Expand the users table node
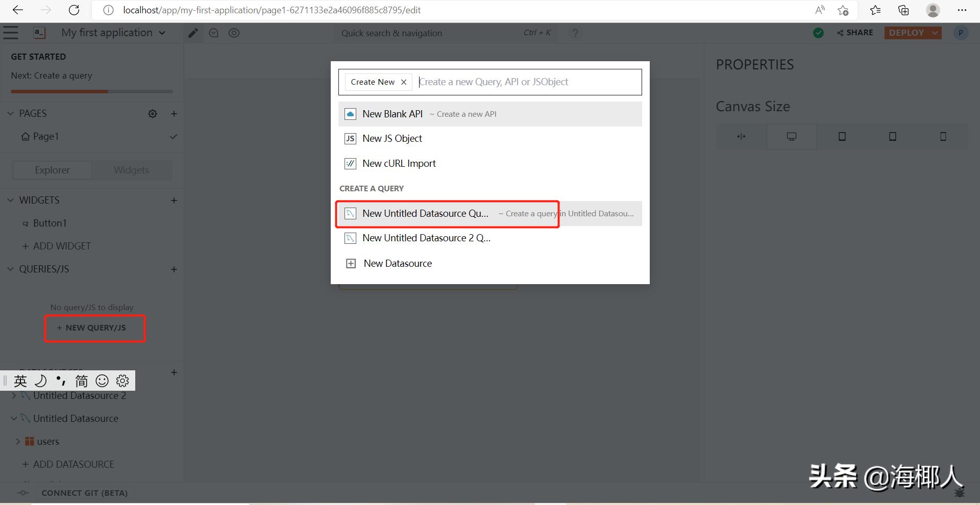 (18, 441)
